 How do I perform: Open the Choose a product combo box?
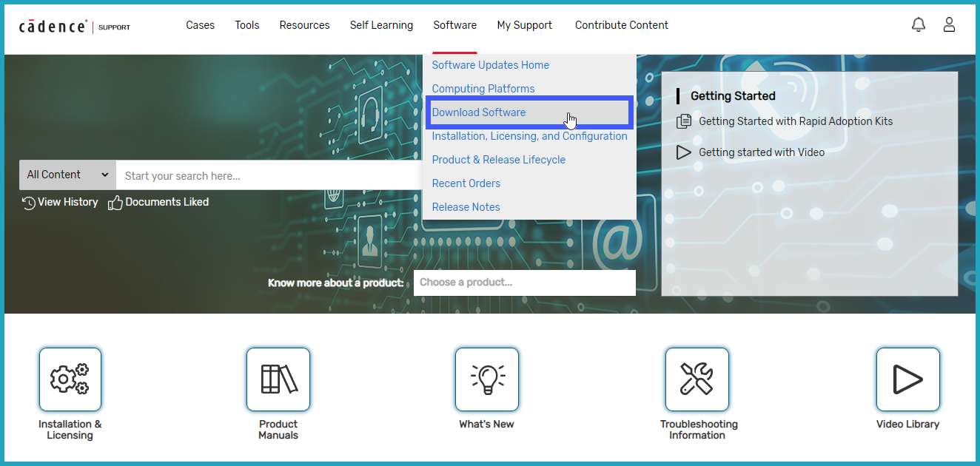524,283
